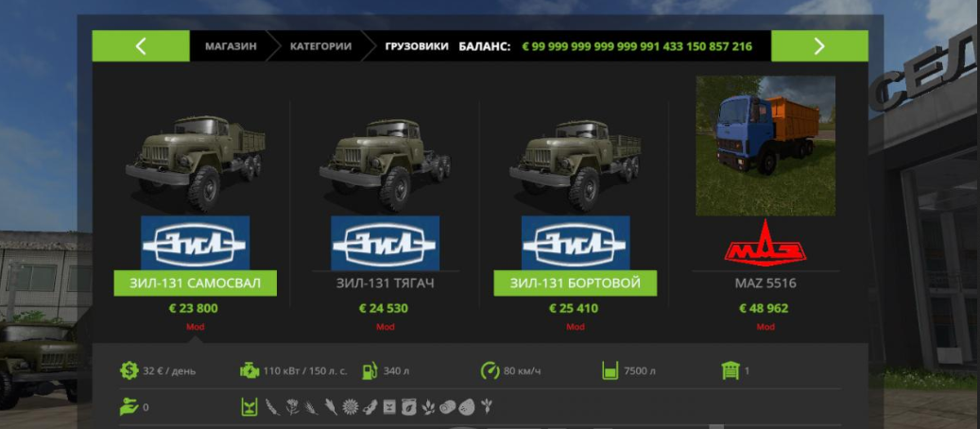Click the 7500 л capacity icon
This screenshot has height=429, width=980.
point(610,370)
